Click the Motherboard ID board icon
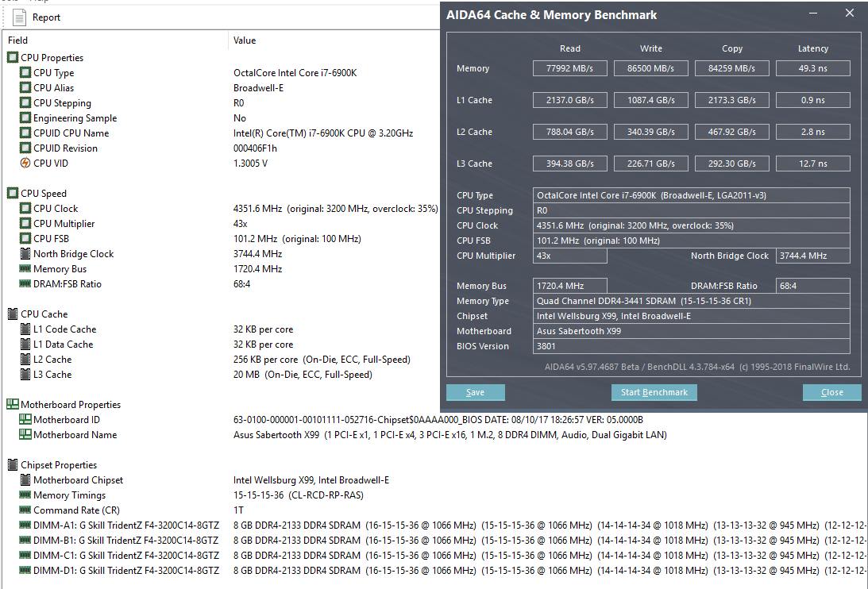This screenshot has height=589, width=868. pyautogui.click(x=25, y=420)
